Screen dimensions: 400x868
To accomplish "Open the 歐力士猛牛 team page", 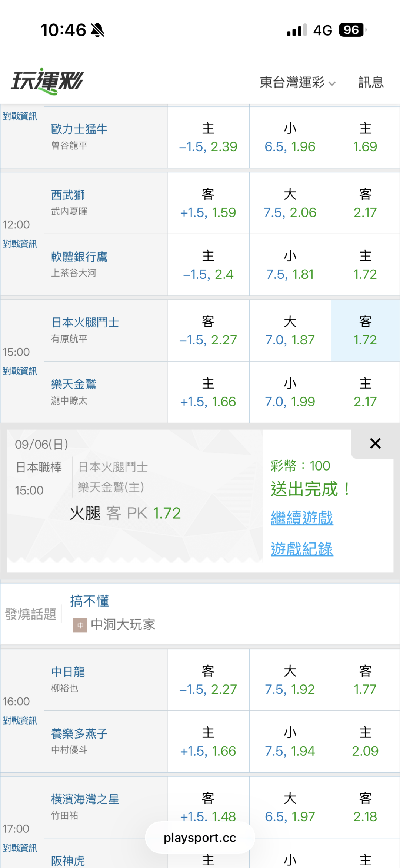I will (79, 129).
